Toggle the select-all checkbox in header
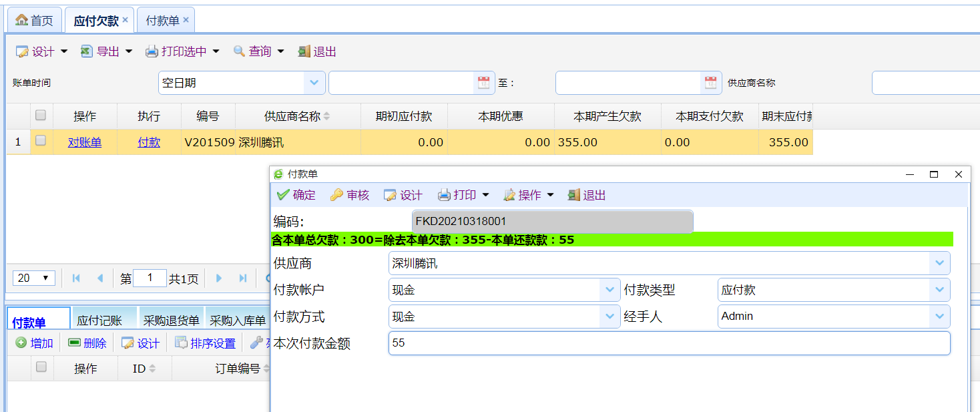Screen dimensions: 980x412 (x=41, y=116)
